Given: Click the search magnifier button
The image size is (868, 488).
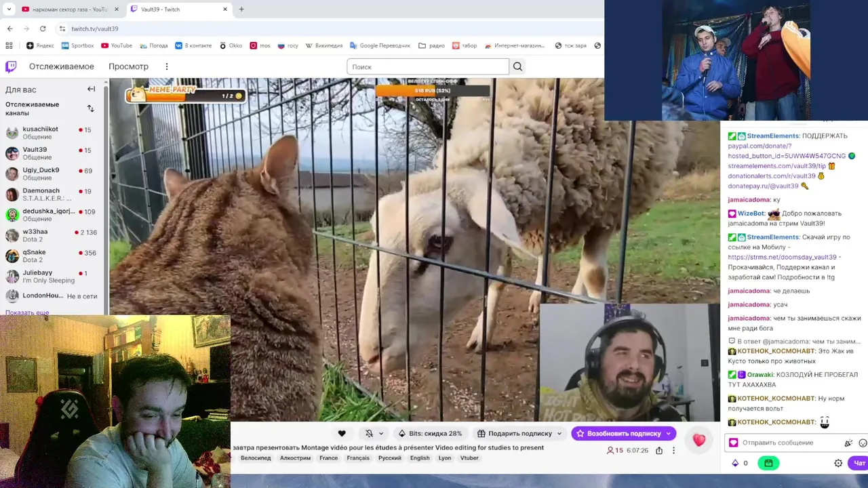Looking at the screenshot, I should click(x=517, y=66).
